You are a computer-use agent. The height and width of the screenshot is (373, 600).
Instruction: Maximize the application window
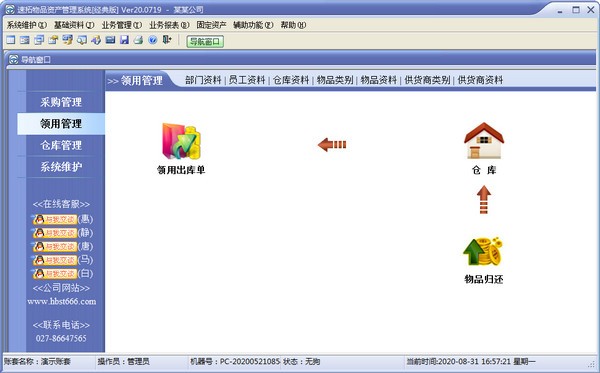click(576, 10)
